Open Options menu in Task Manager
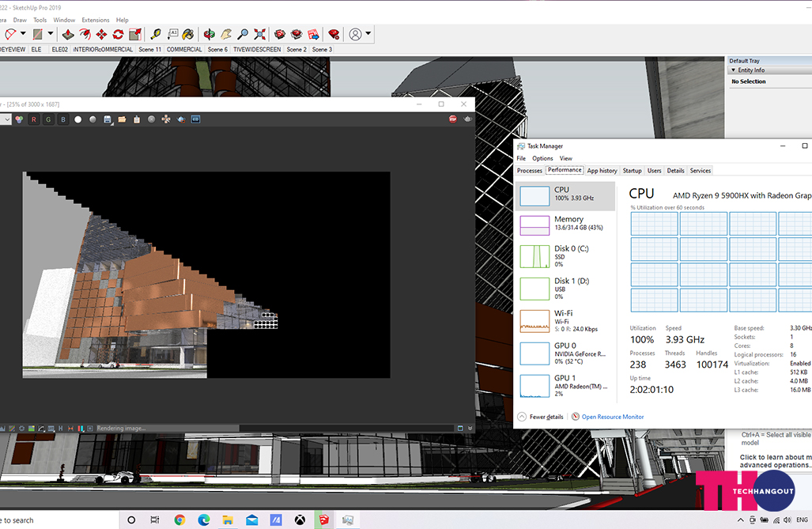The width and height of the screenshot is (812, 529). (542, 159)
